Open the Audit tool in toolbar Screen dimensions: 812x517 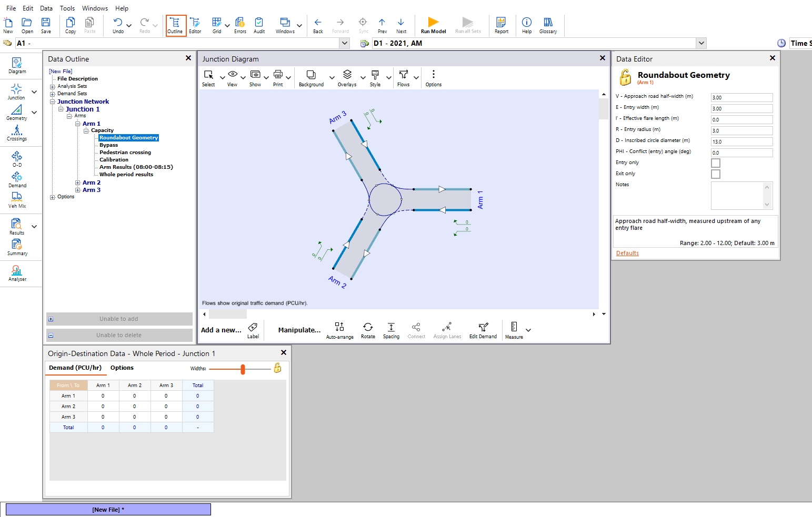pos(259,22)
